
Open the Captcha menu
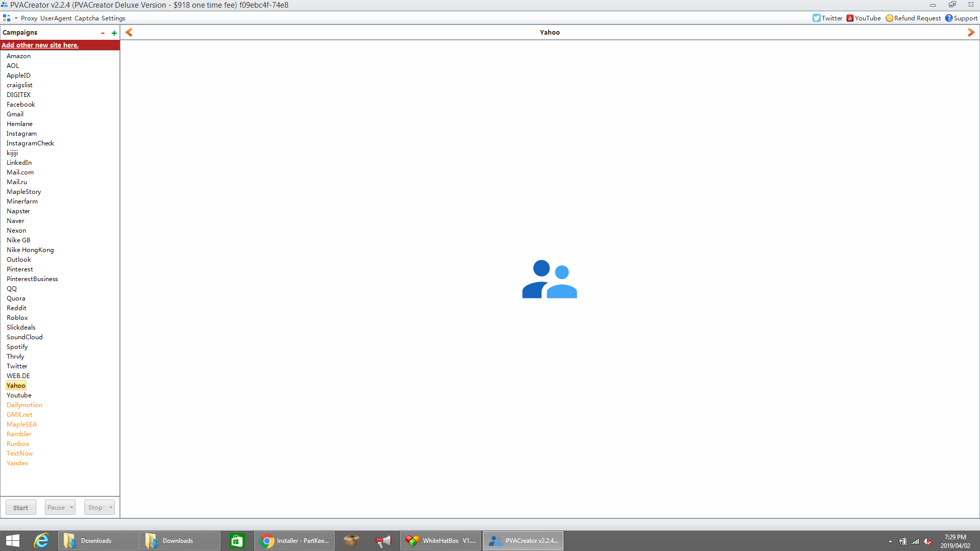[x=86, y=18]
